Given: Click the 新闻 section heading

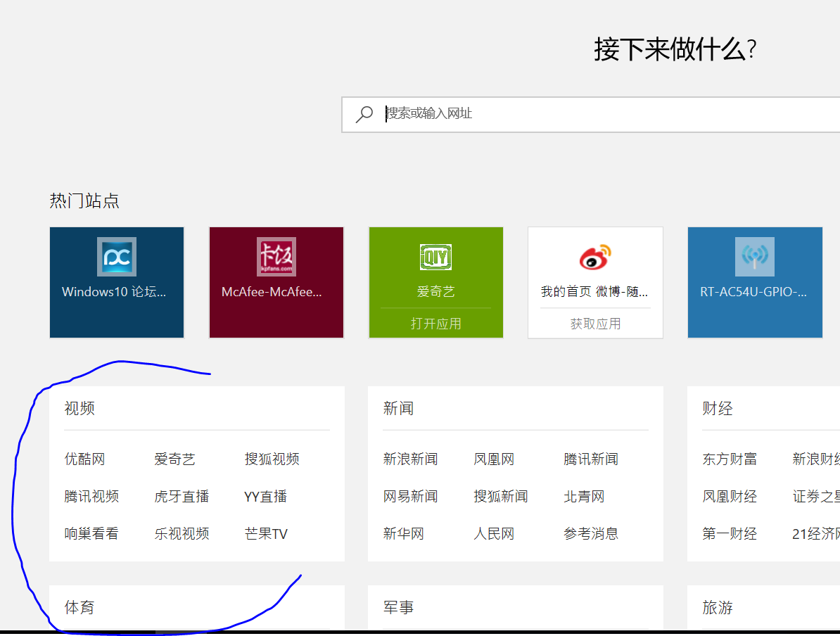Looking at the screenshot, I should pyautogui.click(x=399, y=408).
